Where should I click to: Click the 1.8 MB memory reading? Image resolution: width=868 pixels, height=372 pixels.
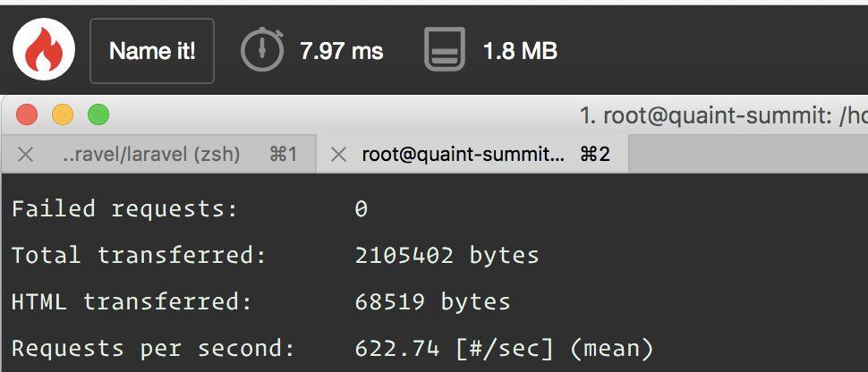click(x=520, y=51)
